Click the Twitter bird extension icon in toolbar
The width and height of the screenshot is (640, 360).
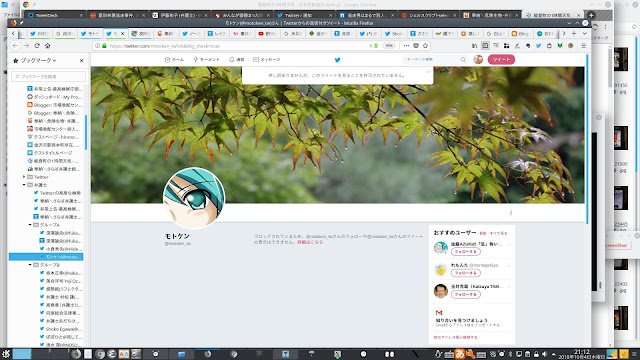pyautogui.click(x=538, y=46)
